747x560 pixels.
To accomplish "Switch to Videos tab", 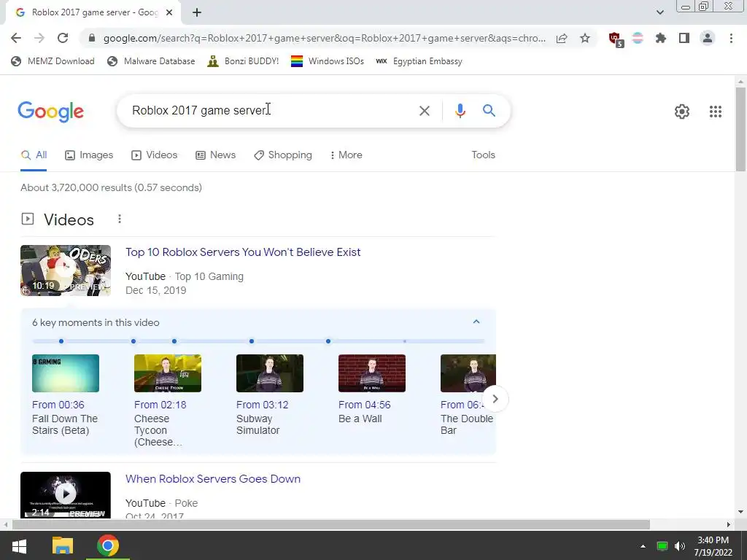I will [155, 155].
